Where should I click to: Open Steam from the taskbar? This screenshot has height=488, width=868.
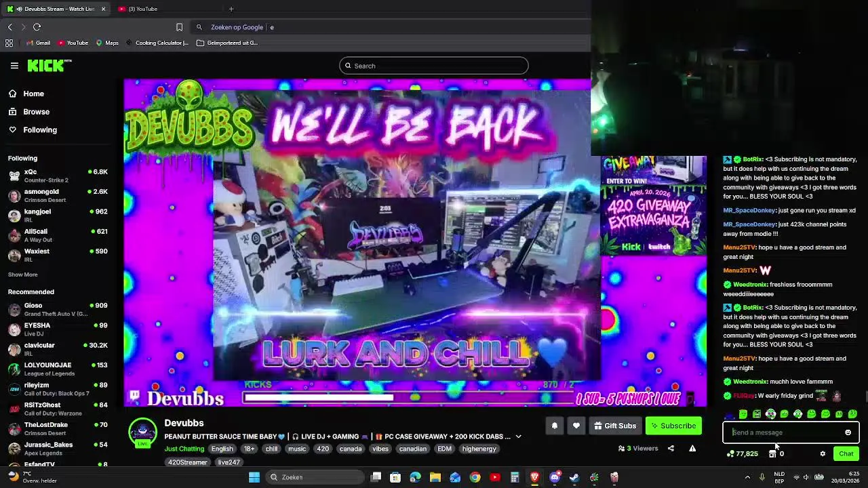[x=574, y=477]
